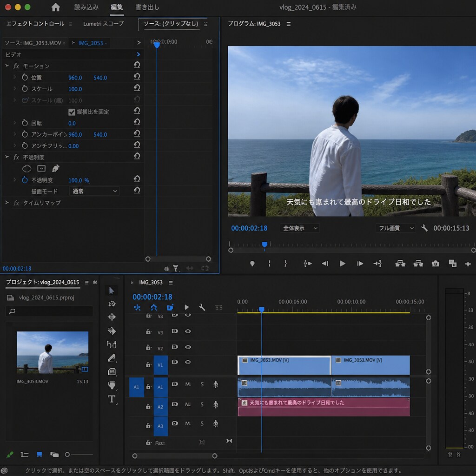This screenshot has height=476, width=476.
Task: Export frame with camera icon
Action: click(435, 264)
